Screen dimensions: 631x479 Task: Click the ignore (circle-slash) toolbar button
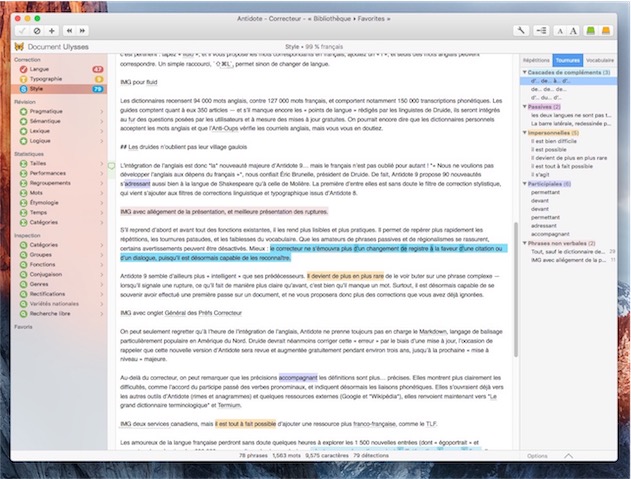(x=37, y=31)
